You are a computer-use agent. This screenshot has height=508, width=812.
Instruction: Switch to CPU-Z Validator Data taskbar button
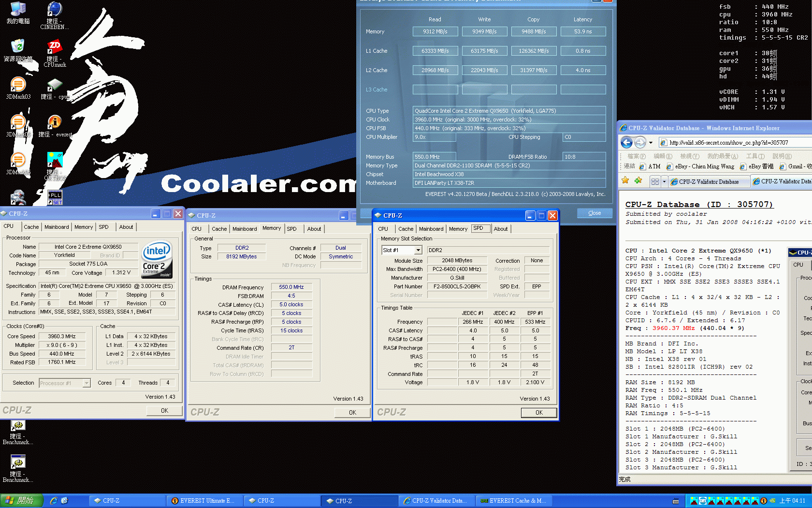click(x=436, y=501)
